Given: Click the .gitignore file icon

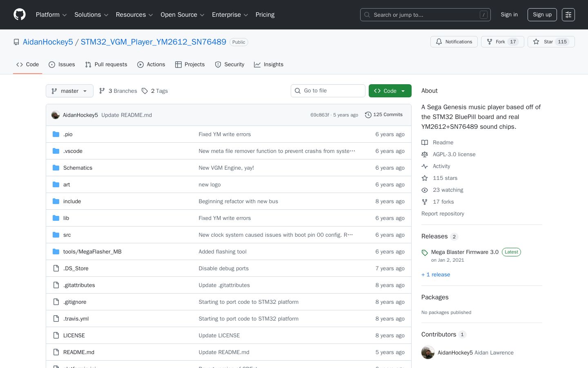Looking at the screenshot, I should 56,302.
